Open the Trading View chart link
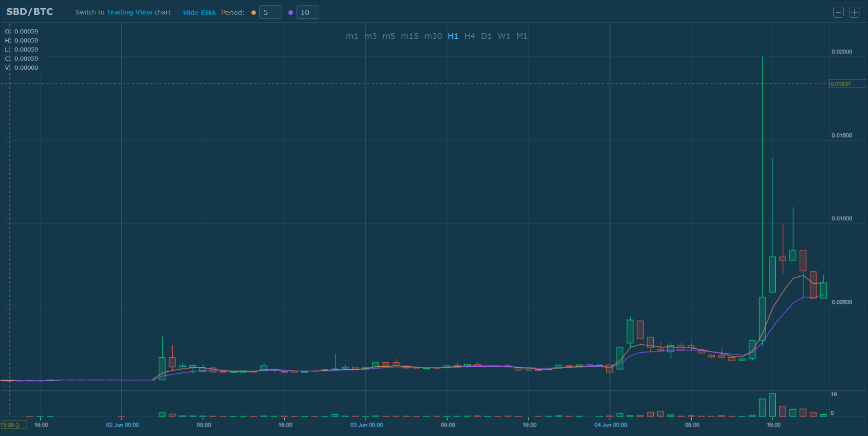This screenshot has height=436, width=868. [130, 12]
